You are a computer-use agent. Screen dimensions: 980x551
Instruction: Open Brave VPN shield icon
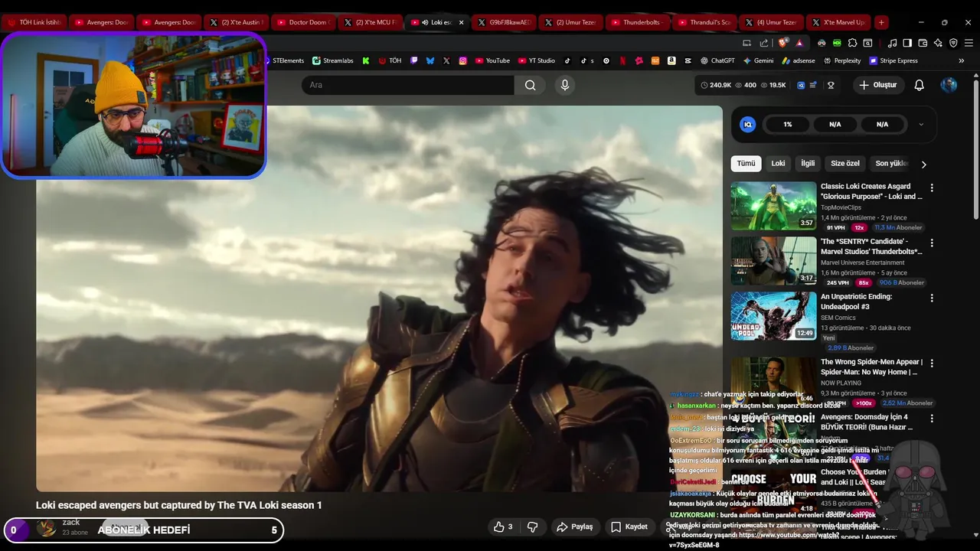point(953,43)
